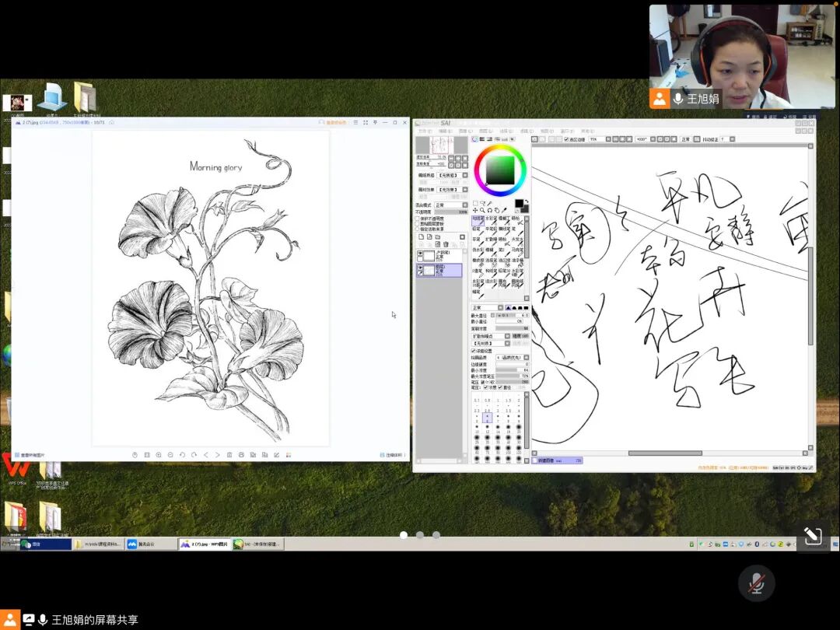
Task: Go to next image in viewer
Action: (218, 455)
